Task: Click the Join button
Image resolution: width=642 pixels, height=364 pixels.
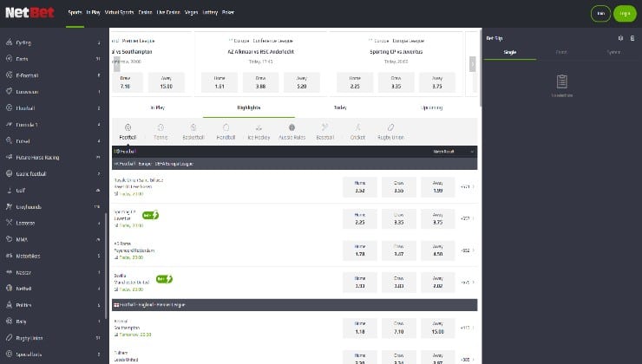Action: coord(600,13)
